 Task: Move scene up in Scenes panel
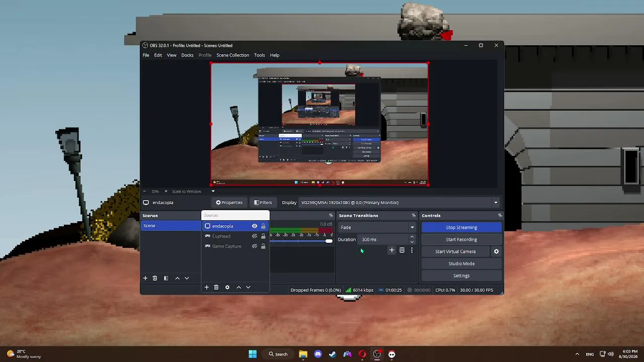177,278
